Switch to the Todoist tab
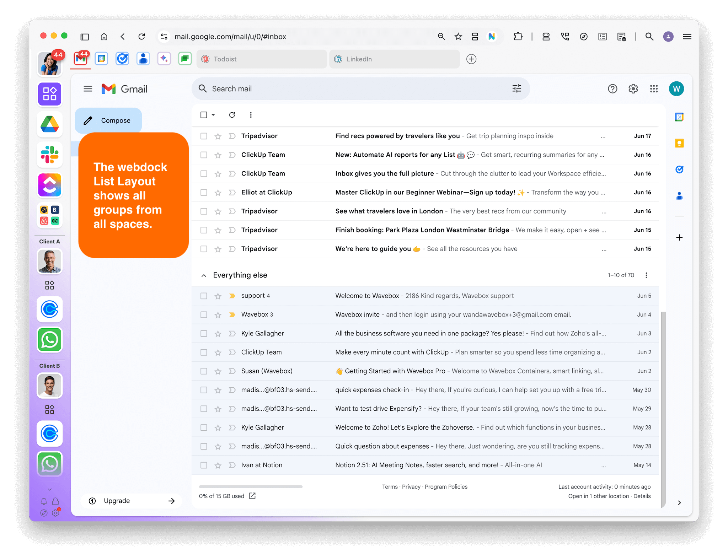This screenshot has width=728, height=560. tap(262, 59)
